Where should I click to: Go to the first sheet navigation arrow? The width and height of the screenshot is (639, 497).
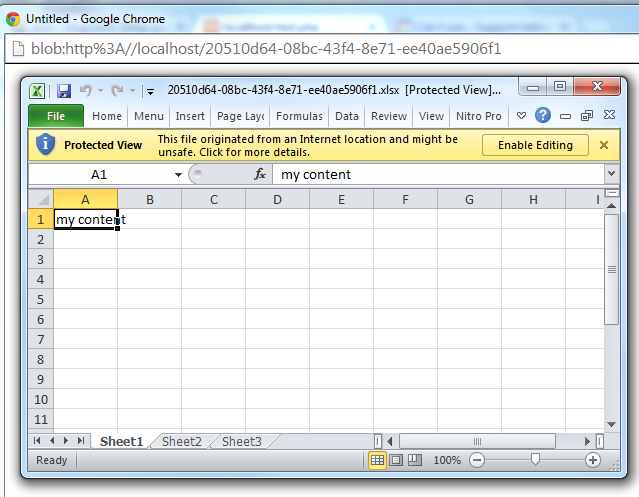click(38, 441)
